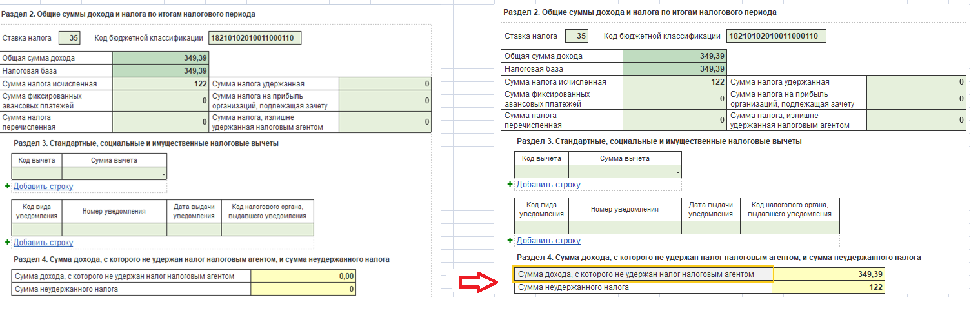This screenshot has height=315, width=980.
Task: Click Section 4 income field showing 0,00
Action: click(303, 276)
